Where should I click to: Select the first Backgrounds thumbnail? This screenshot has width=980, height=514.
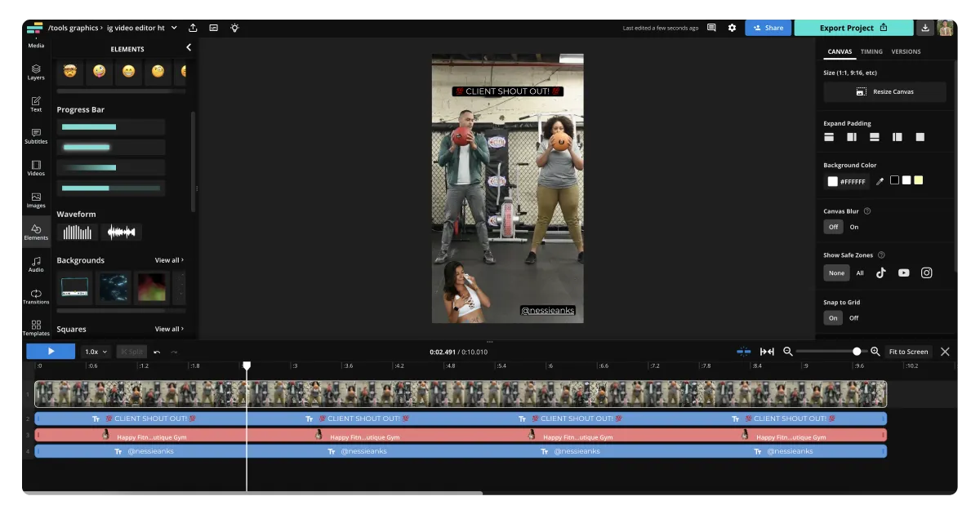74,286
